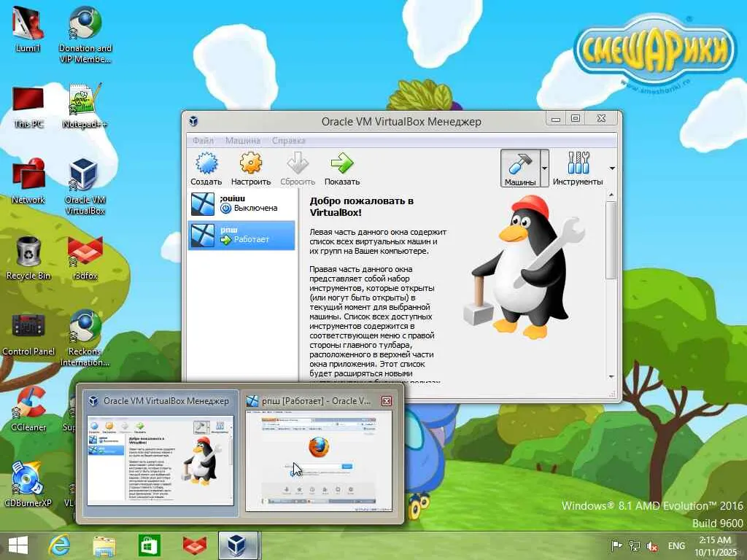The image size is (747, 560).
Task: Open Action Center flag tray icon
Action: (x=616, y=545)
